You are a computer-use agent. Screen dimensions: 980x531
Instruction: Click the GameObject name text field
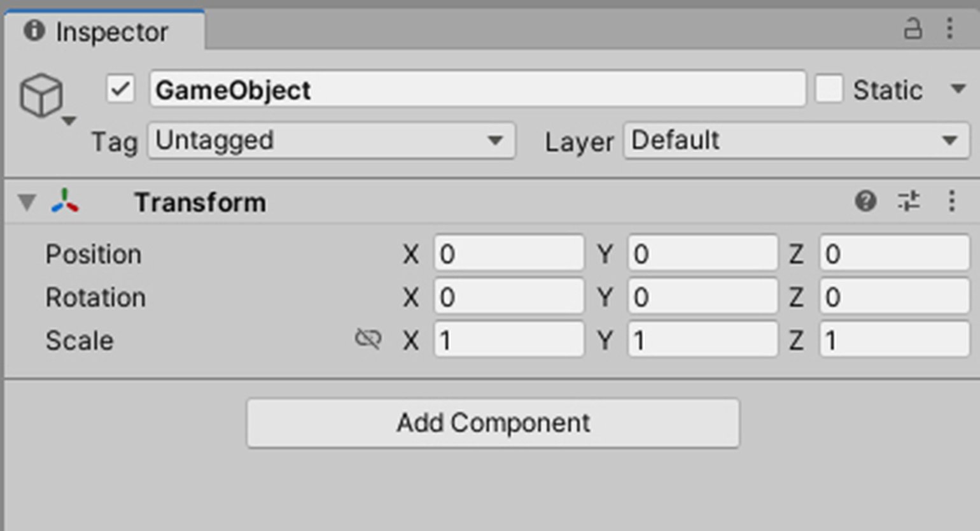point(477,89)
